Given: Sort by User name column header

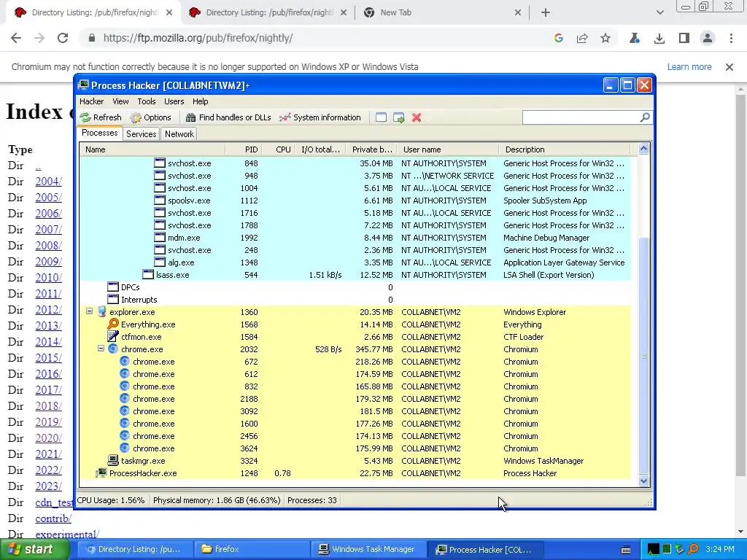Looking at the screenshot, I should (448, 149).
